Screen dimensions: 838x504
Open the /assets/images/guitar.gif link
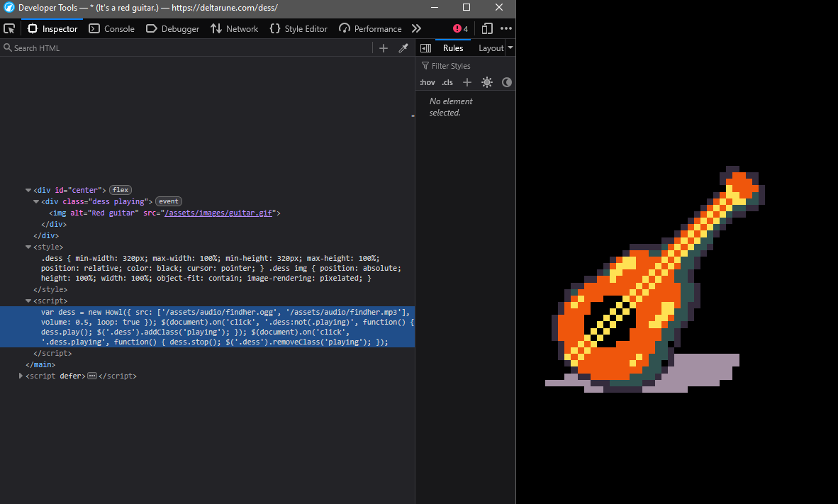(x=218, y=213)
